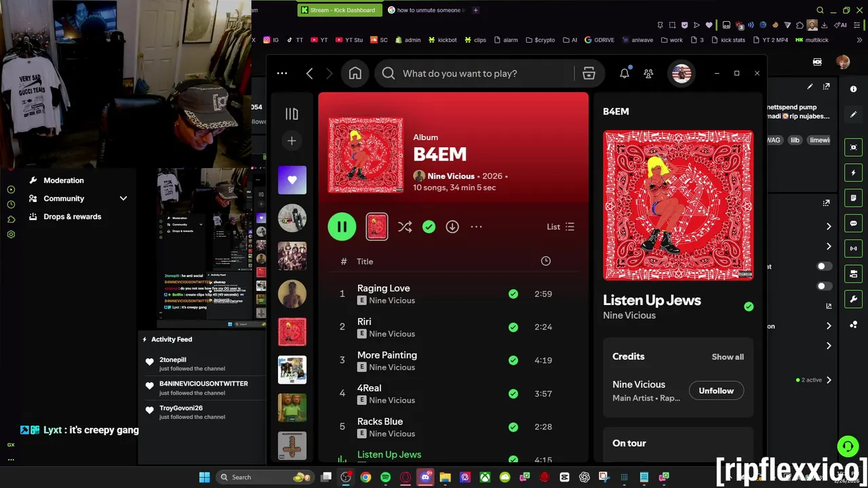The width and height of the screenshot is (868, 488).
Task: Open the browser AI button
Action: 842,25
